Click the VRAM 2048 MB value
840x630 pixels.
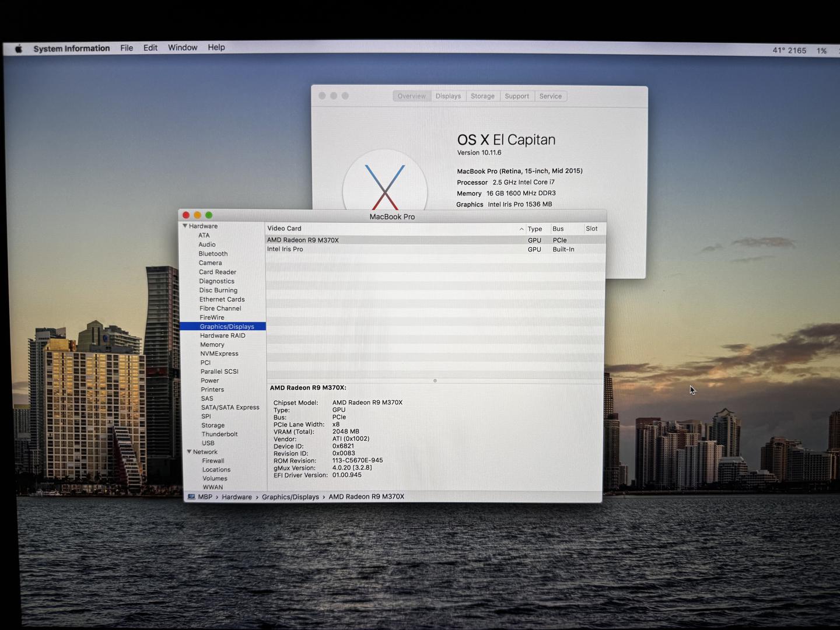coord(346,432)
